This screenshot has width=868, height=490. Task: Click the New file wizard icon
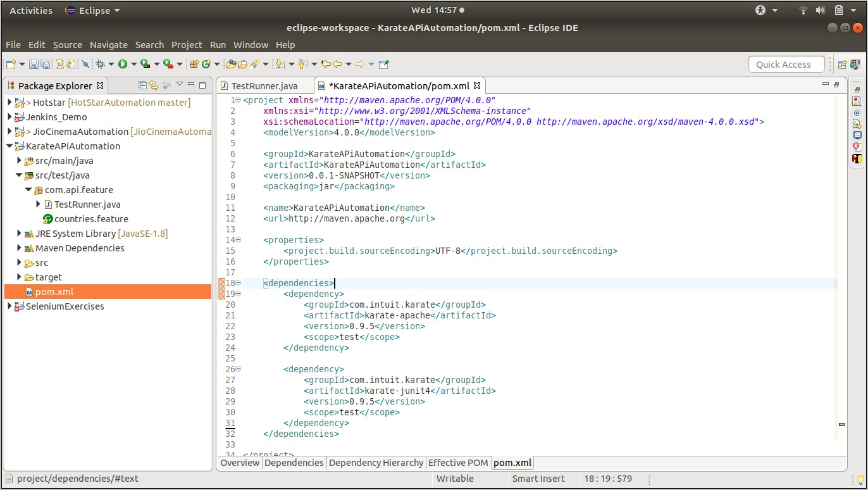point(11,64)
